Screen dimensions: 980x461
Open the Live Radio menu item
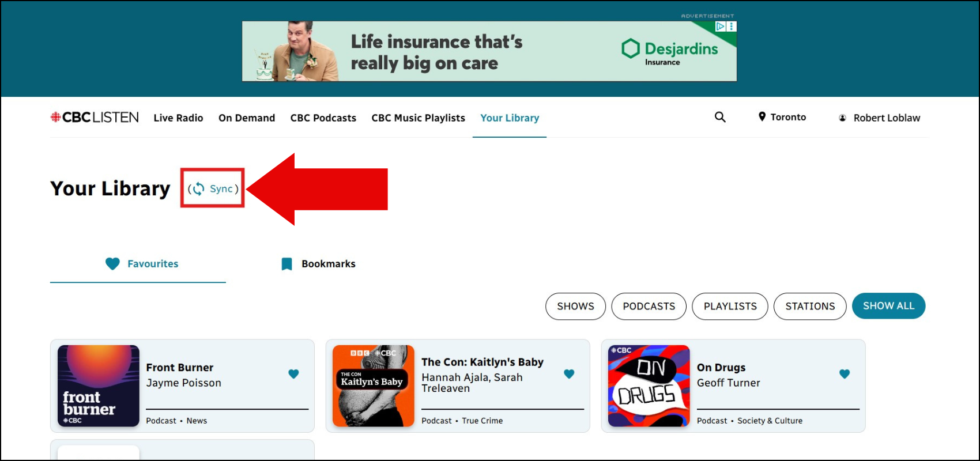point(178,118)
